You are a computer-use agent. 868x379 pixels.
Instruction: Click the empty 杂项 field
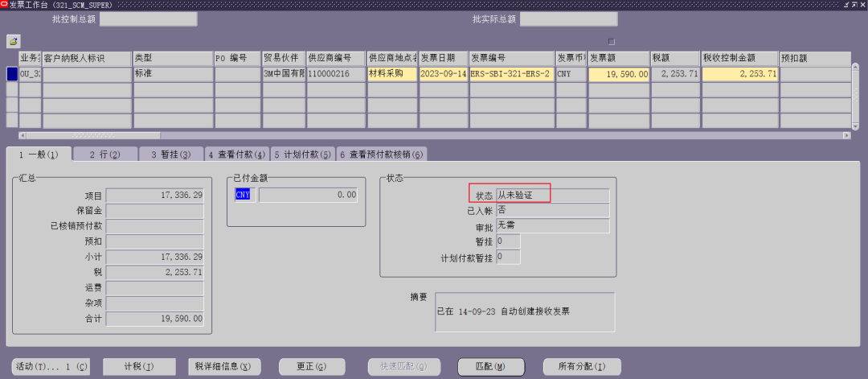[x=154, y=303]
